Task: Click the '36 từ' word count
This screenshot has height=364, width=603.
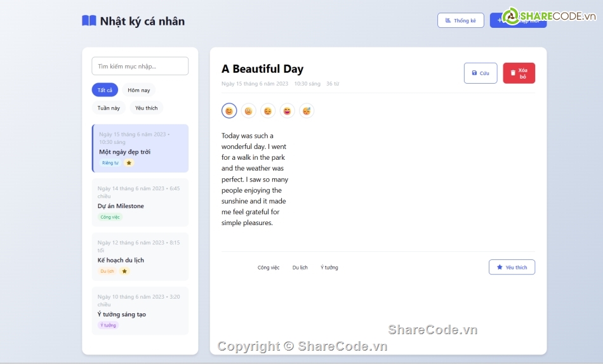Action: coord(333,84)
